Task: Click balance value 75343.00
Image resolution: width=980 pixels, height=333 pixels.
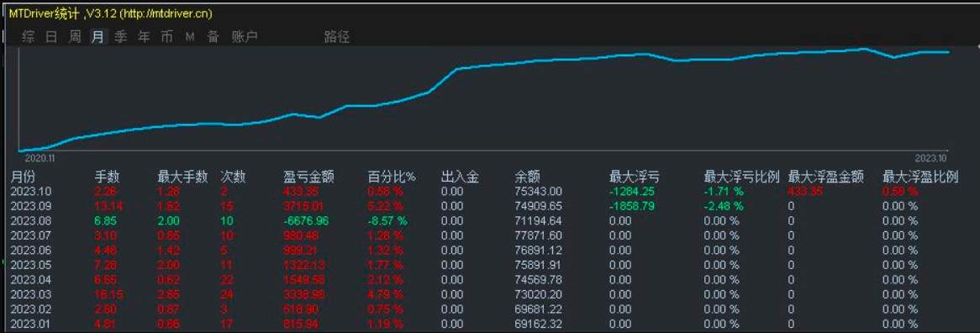Action: point(538,191)
